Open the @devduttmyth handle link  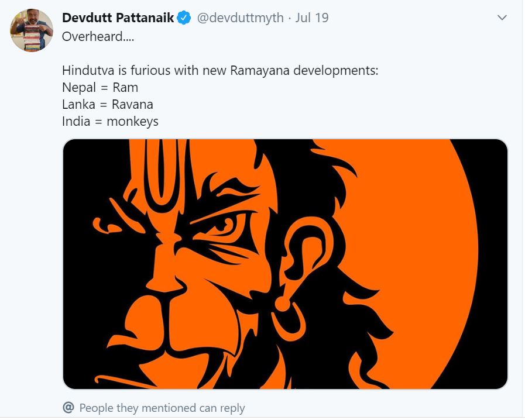[241, 18]
